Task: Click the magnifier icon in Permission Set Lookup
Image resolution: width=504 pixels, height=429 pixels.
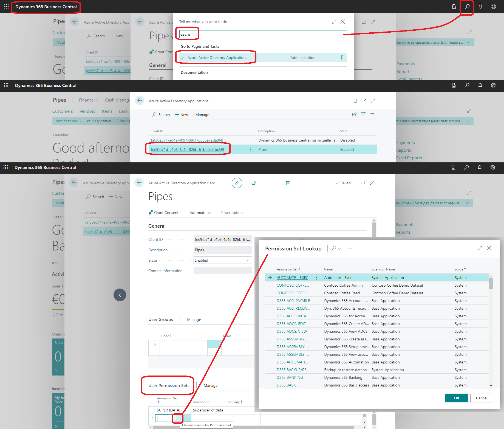Action: click(x=334, y=248)
